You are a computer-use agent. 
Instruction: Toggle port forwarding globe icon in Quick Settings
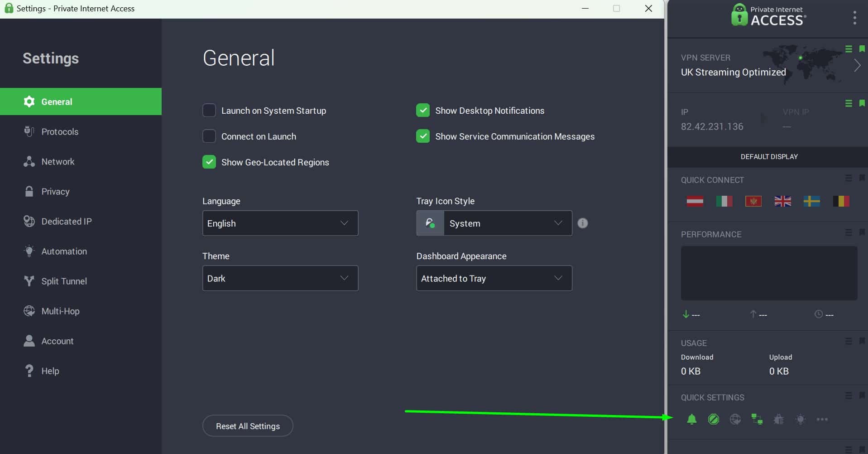[735, 420]
